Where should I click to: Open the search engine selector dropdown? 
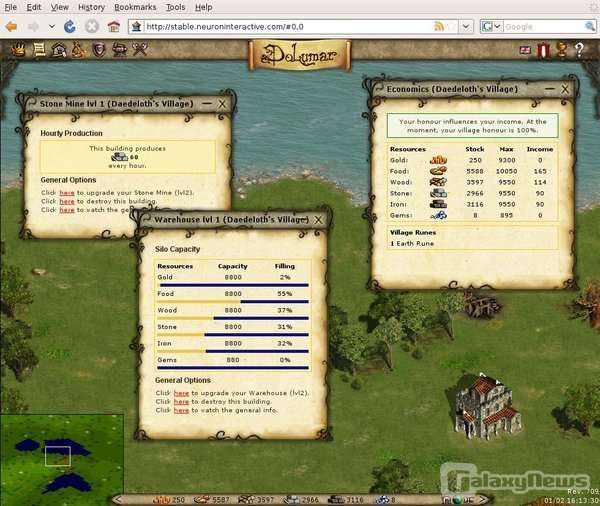click(497, 26)
